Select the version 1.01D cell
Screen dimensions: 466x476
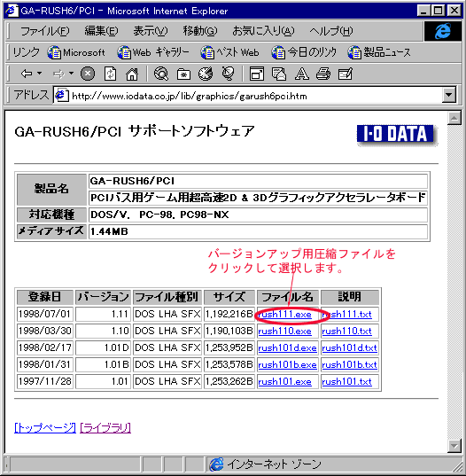(103, 347)
